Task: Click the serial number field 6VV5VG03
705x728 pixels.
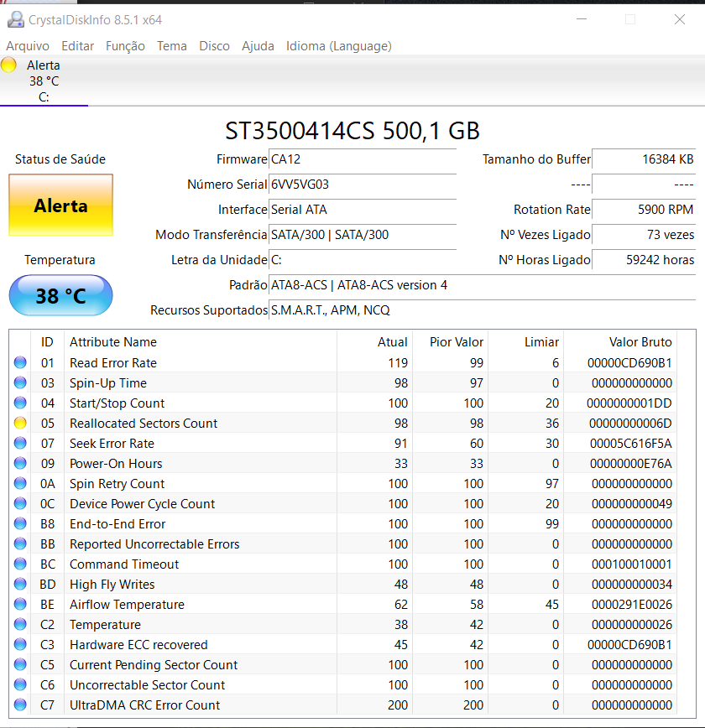Action: [x=362, y=185]
